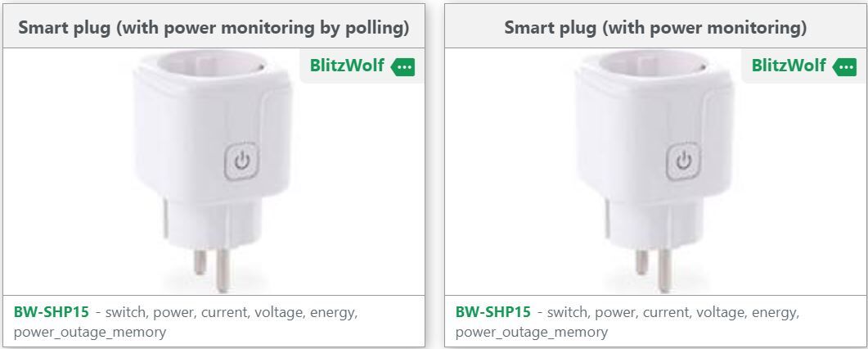This screenshot has width=868, height=349.
Task: Open BlitzWolf vendor link in polling plug card
Action: pyautogui.click(x=347, y=66)
